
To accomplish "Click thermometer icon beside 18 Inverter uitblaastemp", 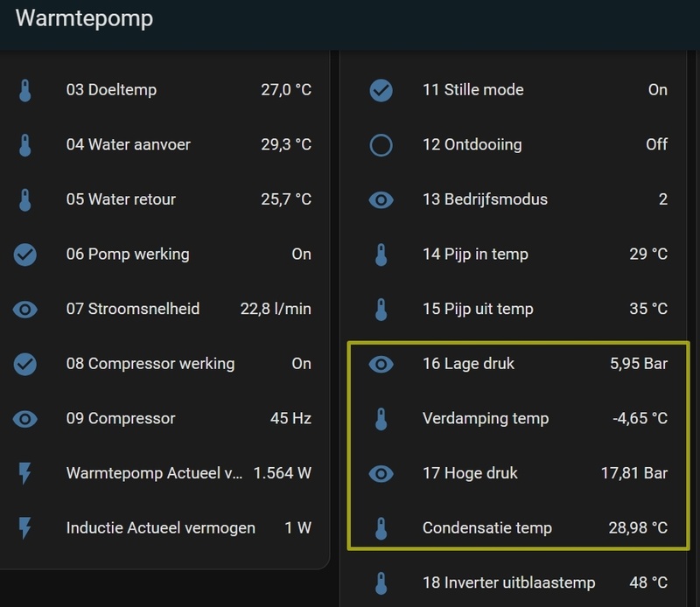I will (x=381, y=583).
